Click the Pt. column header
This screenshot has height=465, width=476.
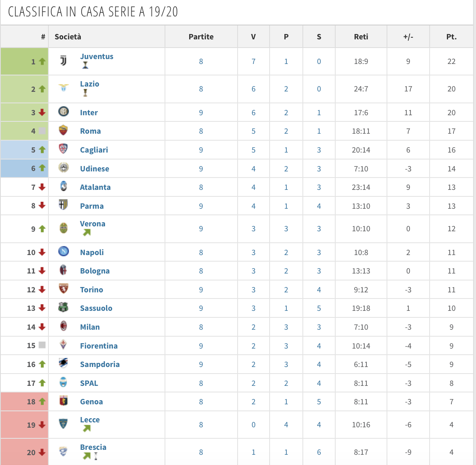click(451, 37)
